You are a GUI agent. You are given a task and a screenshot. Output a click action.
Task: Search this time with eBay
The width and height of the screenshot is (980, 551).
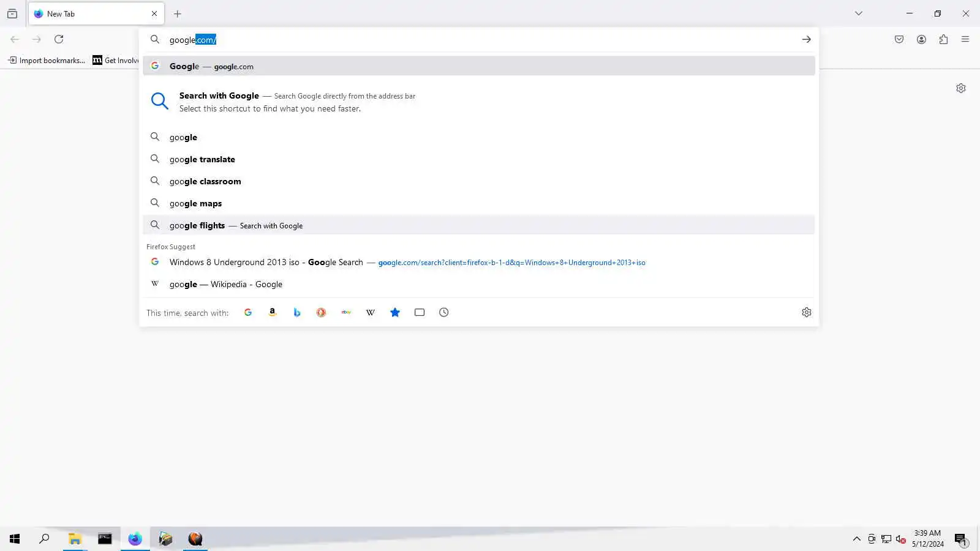[x=346, y=312]
